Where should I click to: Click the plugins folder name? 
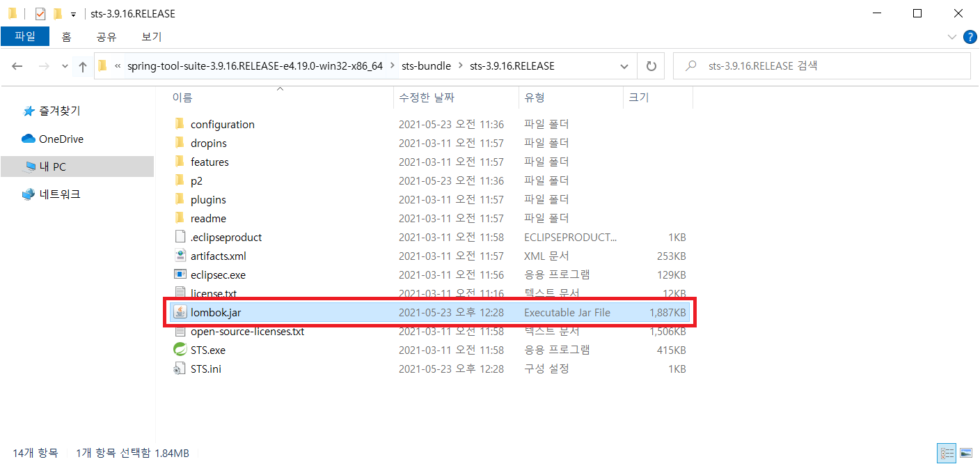[x=208, y=199]
